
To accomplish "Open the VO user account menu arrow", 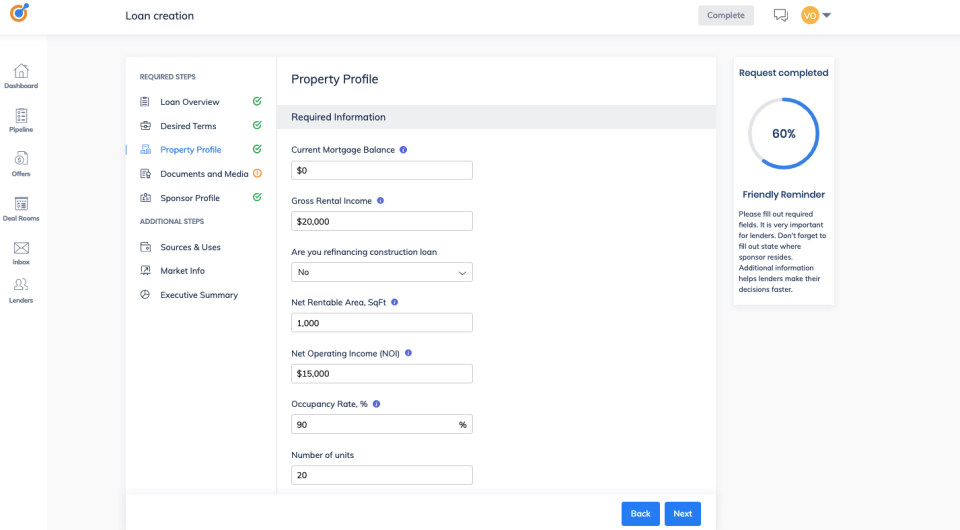I will tap(827, 15).
